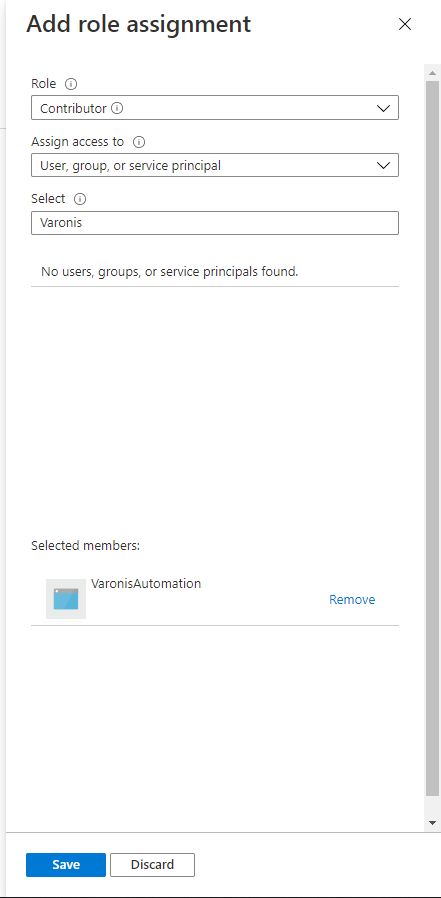The image size is (441, 898).
Task: Click the No users found message
Action: 170,271
